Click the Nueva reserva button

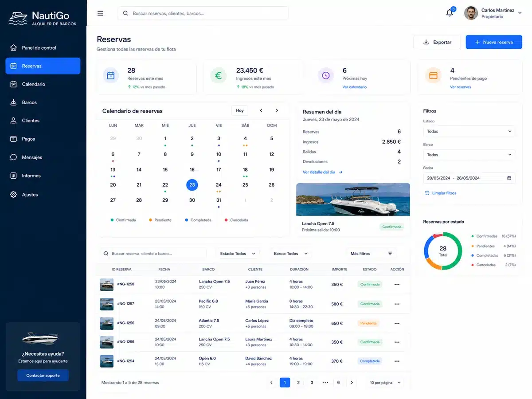[x=494, y=42]
